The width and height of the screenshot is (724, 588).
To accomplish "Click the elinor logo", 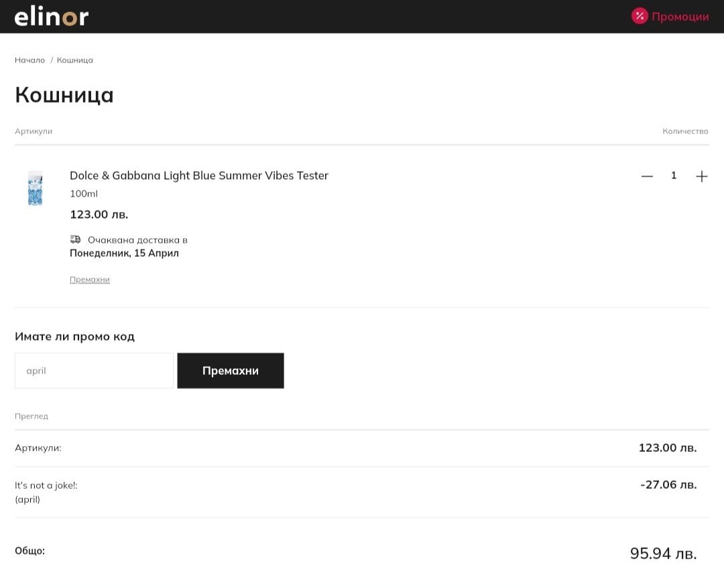I will click(x=52, y=17).
